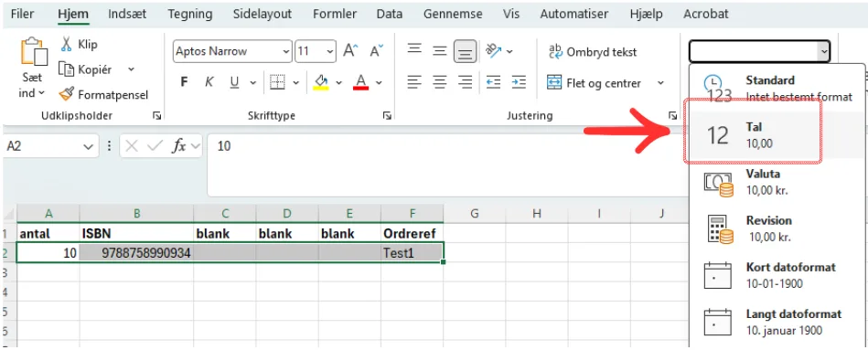868x350 pixels.
Task: Choose the Tal number format
Action: click(x=777, y=135)
